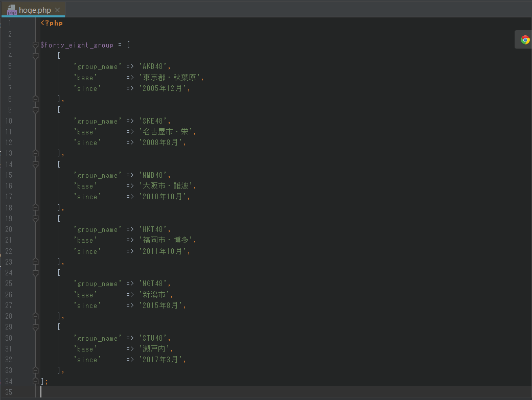
Task: Click the 'STU48' string value
Action: coord(153,338)
